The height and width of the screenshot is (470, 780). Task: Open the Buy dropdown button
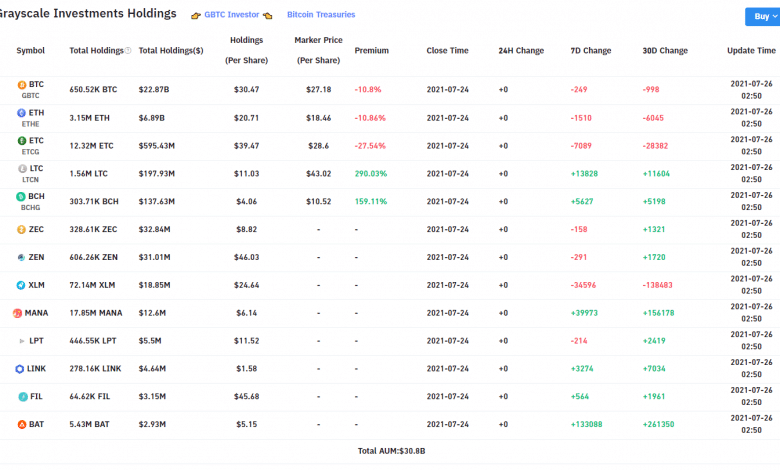pyautogui.click(x=762, y=16)
